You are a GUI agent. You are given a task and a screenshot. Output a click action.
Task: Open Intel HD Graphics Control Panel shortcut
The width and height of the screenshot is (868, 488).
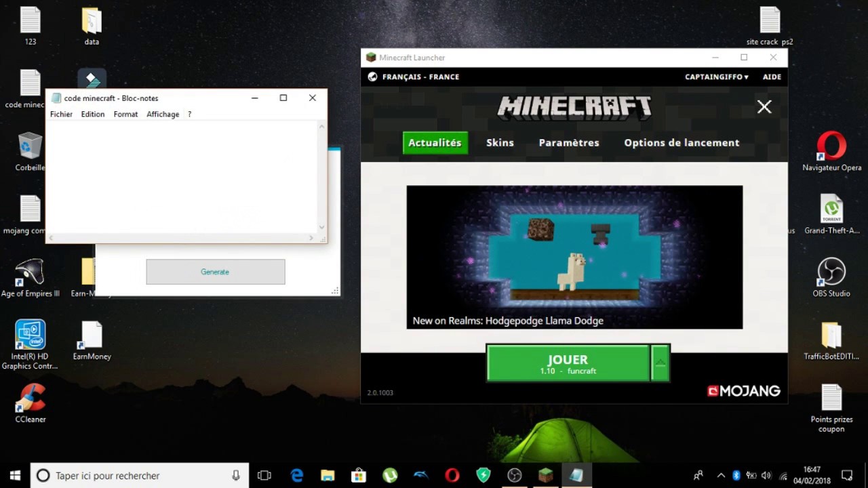click(x=31, y=345)
